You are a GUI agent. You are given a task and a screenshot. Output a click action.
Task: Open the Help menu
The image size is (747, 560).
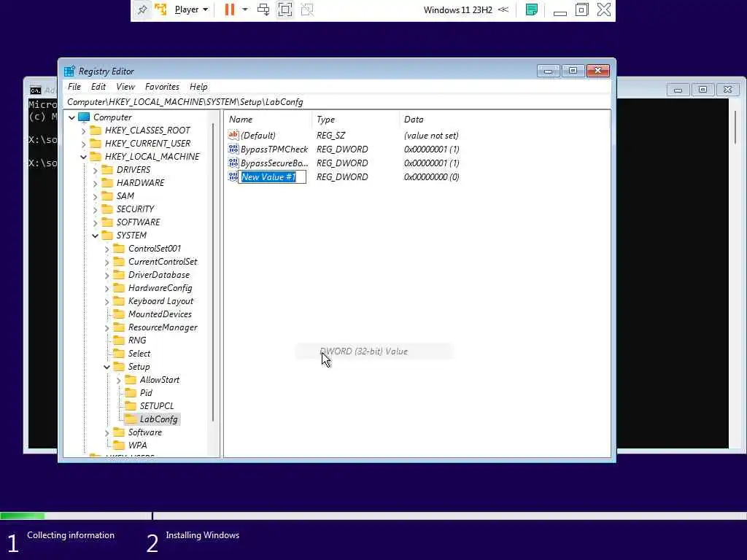point(198,87)
